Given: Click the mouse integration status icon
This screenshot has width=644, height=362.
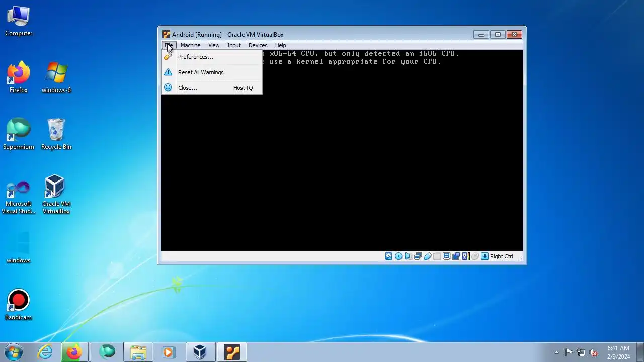Looking at the screenshot, I should [x=475, y=256].
